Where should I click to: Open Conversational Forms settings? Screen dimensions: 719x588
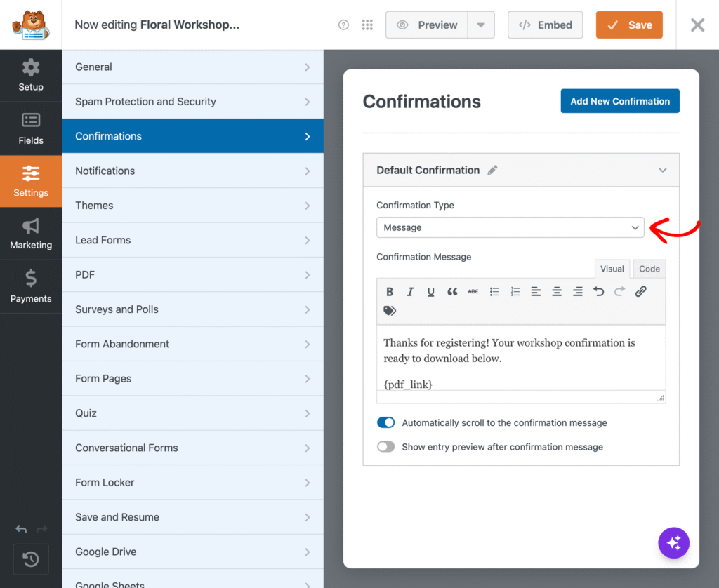pos(192,448)
